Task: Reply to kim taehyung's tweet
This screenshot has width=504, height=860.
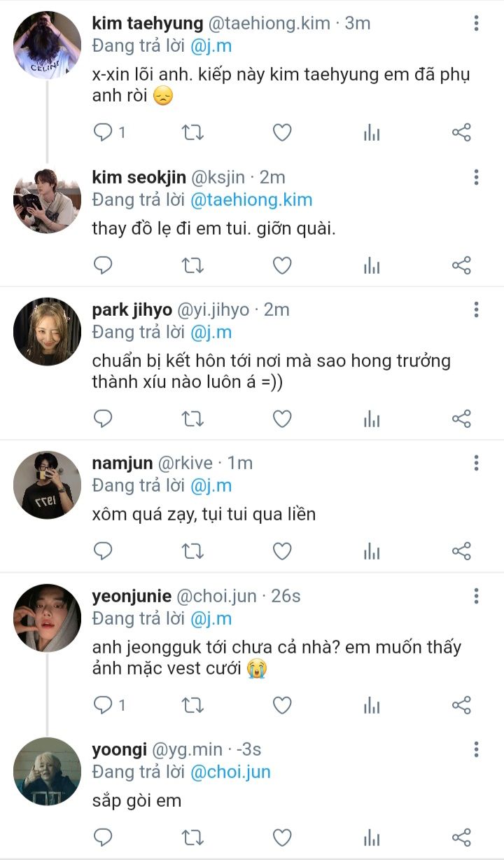Action: point(104,132)
